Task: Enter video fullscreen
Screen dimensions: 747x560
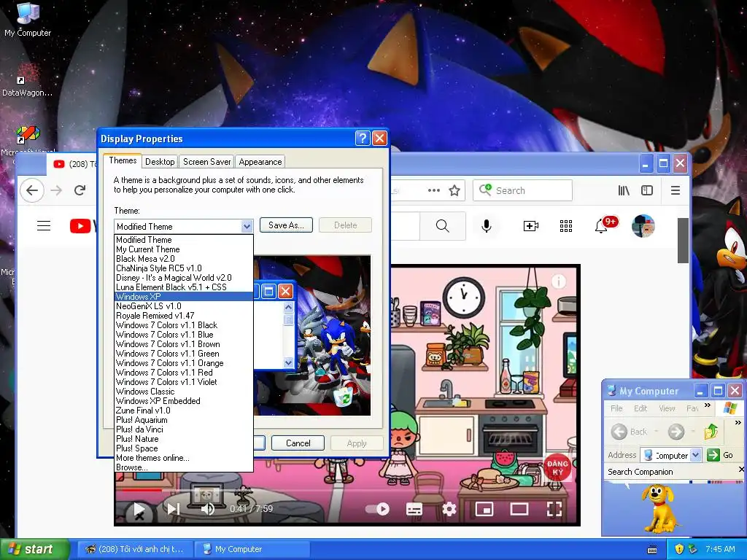Action: coord(554,509)
